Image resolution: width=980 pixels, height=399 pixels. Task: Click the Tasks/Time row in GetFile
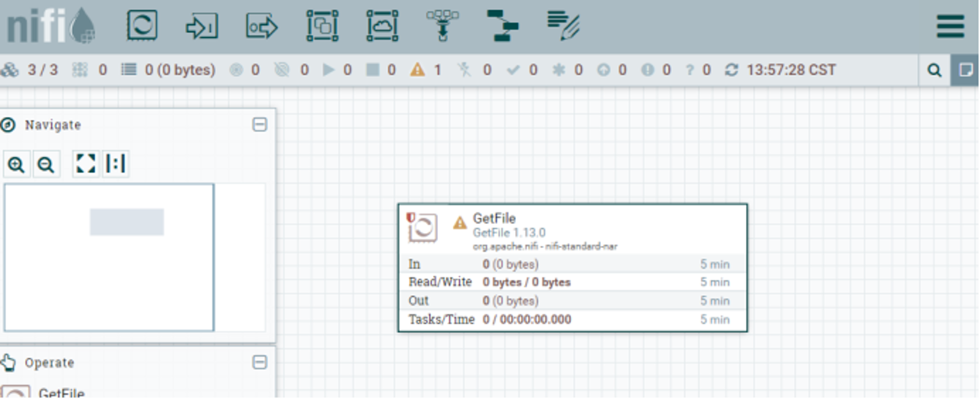(573, 319)
